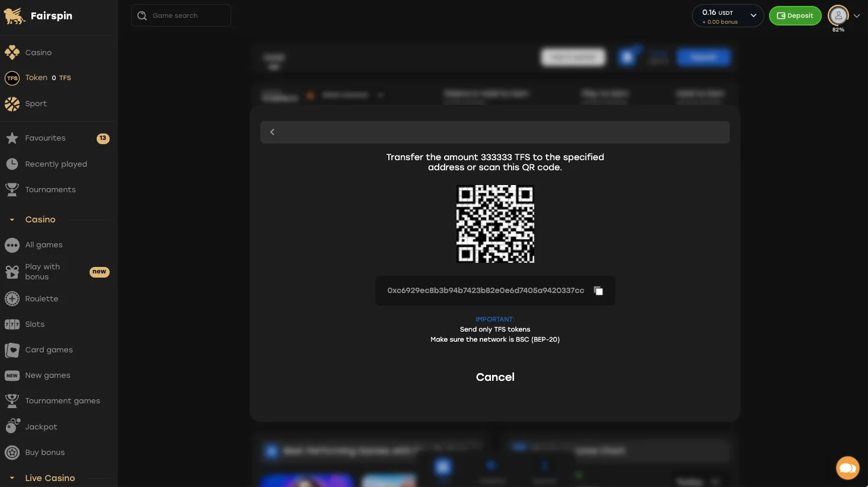
Task: Open Tournament games link
Action: pos(62,401)
